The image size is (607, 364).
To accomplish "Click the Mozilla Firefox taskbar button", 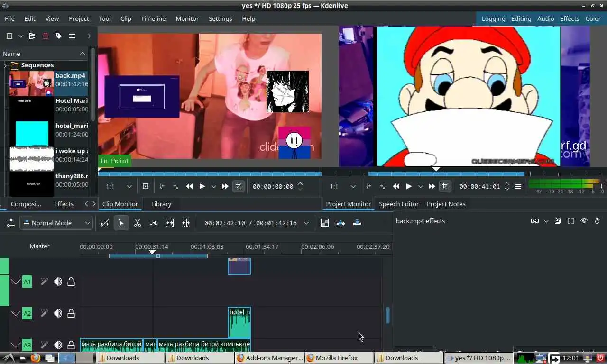I will tap(339, 358).
